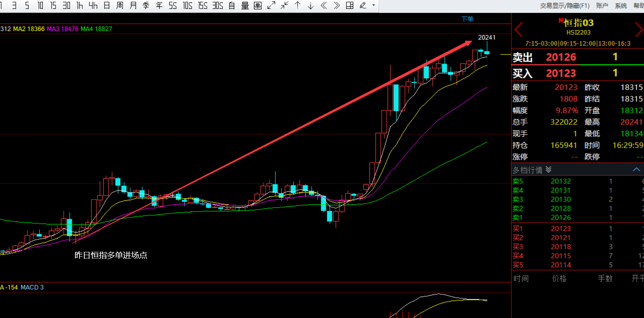
Task: Click the 买入 buy price row
Action: (x=577, y=73)
